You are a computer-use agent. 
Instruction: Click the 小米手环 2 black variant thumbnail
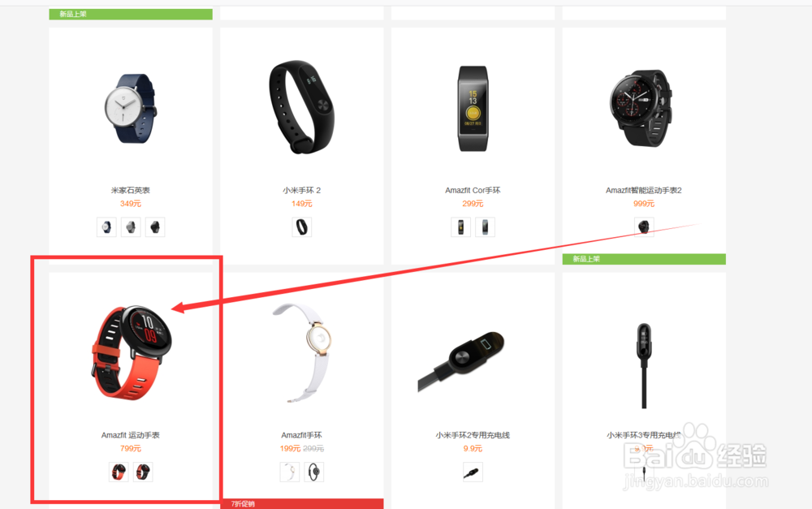(x=301, y=226)
